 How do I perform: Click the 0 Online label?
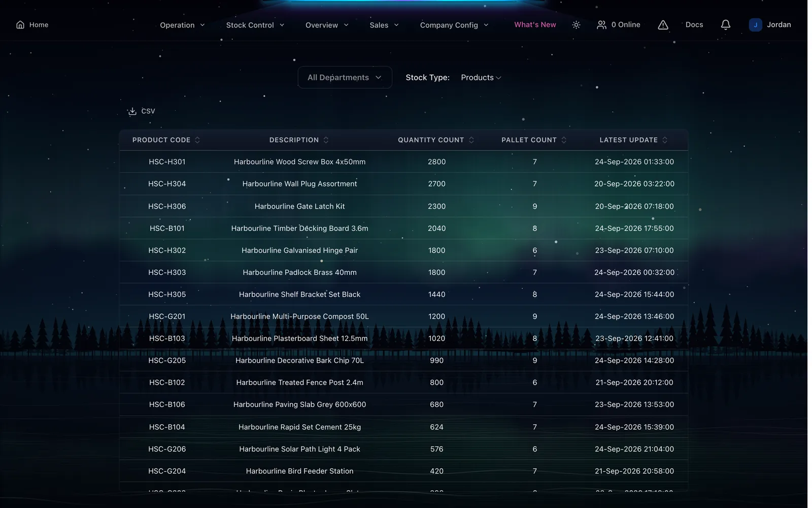[x=626, y=24]
